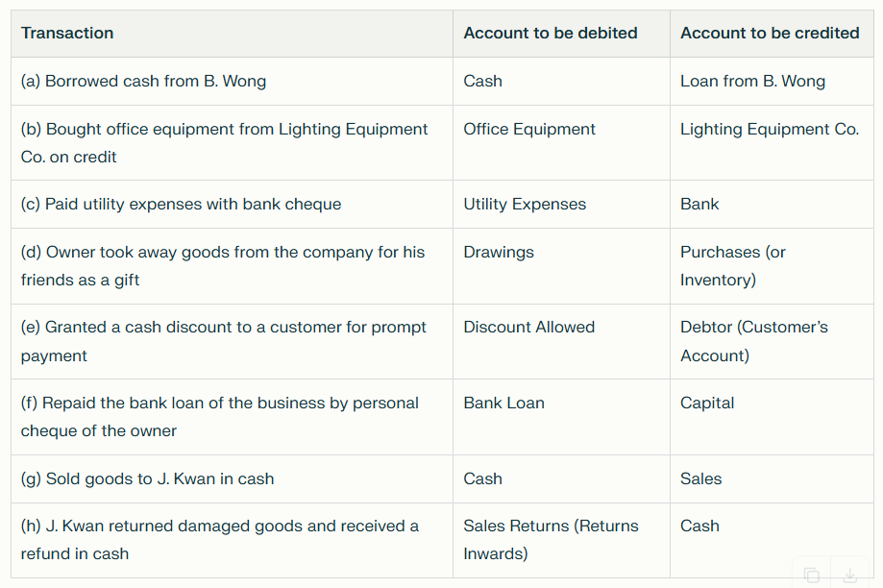The height and width of the screenshot is (588, 883).
Task: Select the Office Equipment debit cell
Action: tap(529, 130)
